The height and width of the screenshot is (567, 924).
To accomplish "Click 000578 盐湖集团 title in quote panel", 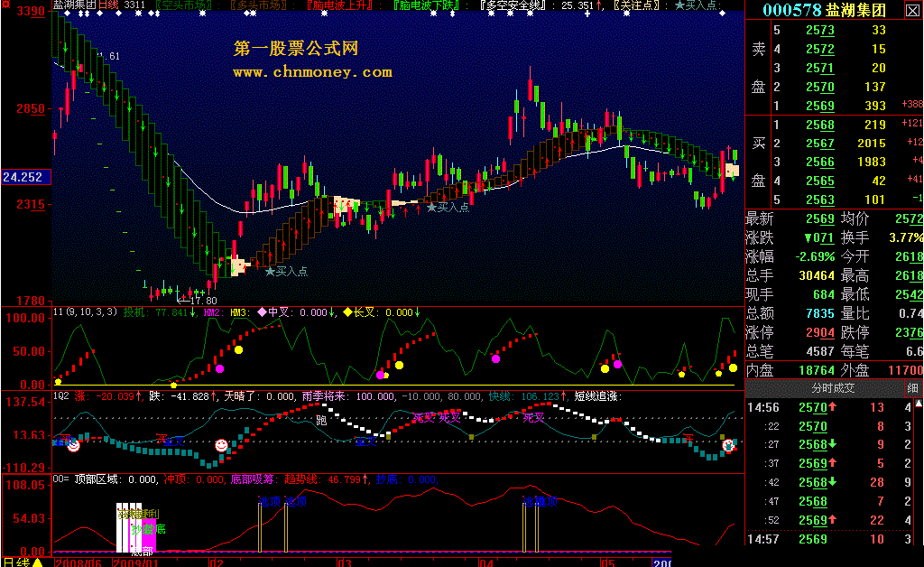I will (824, 10).
